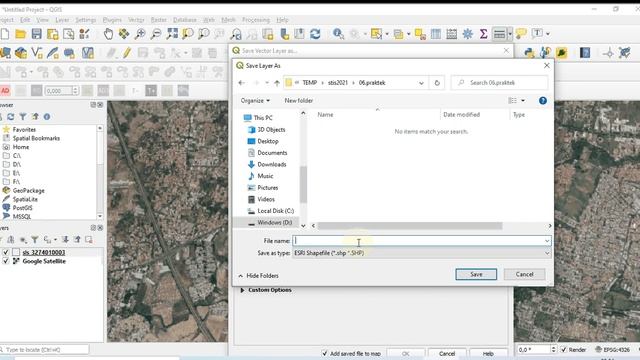Click Zoom Full extent icon
Screen dimensions: 640x360
point(172,34)
